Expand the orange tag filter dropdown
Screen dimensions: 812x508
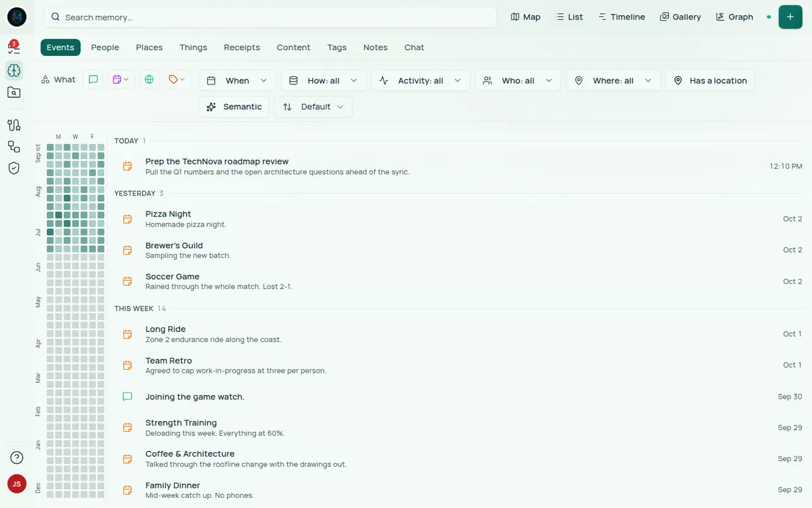pyautogui.click(x=177, y=80)
